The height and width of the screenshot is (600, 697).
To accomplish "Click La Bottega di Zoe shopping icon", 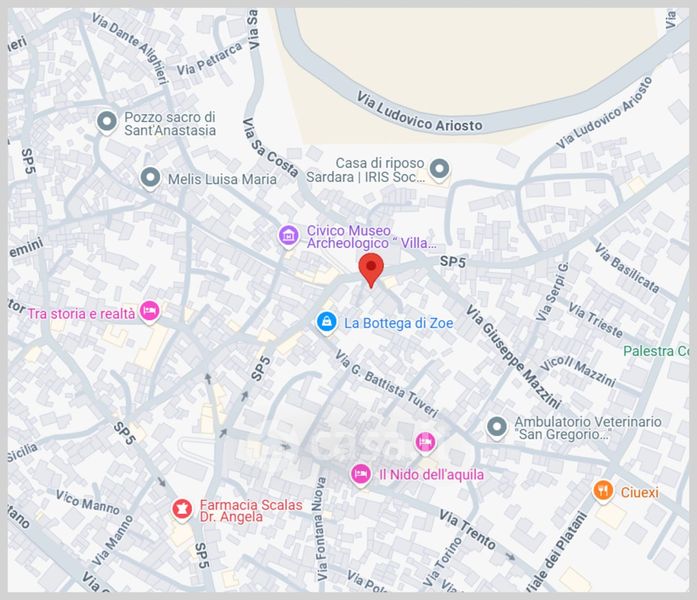I will (327, 322).
